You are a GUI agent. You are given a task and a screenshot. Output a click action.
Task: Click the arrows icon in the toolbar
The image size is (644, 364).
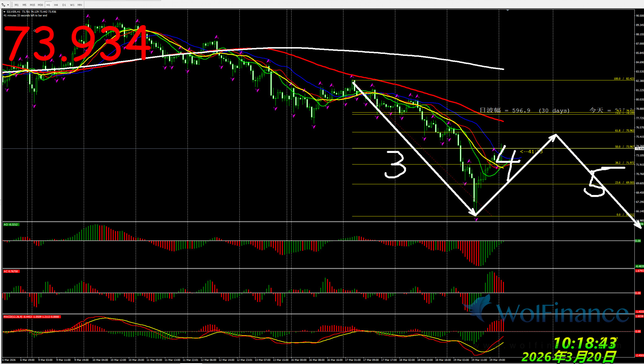(x=3, y=5)
